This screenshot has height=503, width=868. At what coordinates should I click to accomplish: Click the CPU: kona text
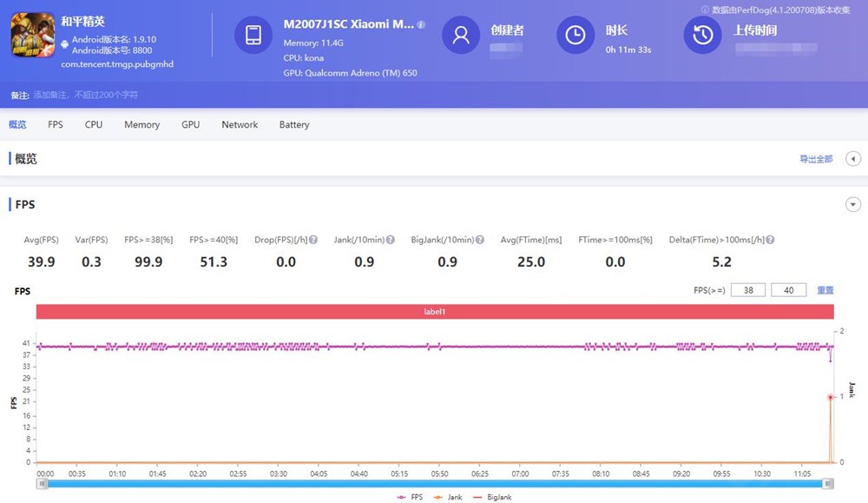coord(303,57)
